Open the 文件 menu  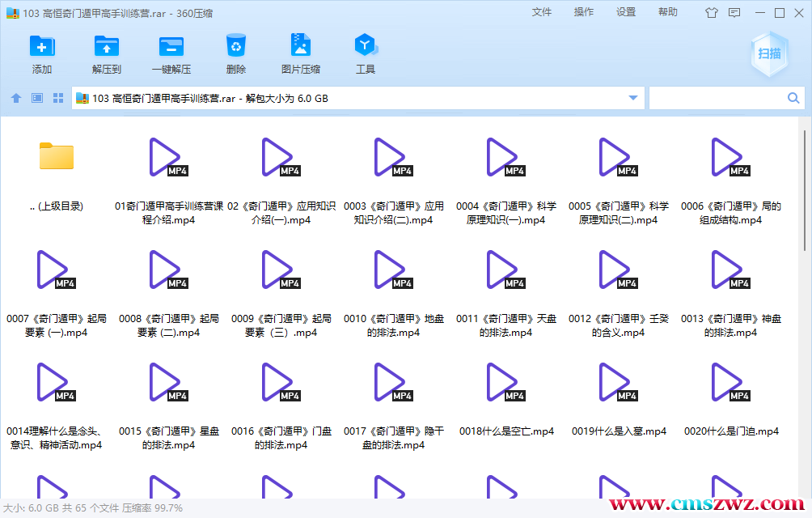542,12
